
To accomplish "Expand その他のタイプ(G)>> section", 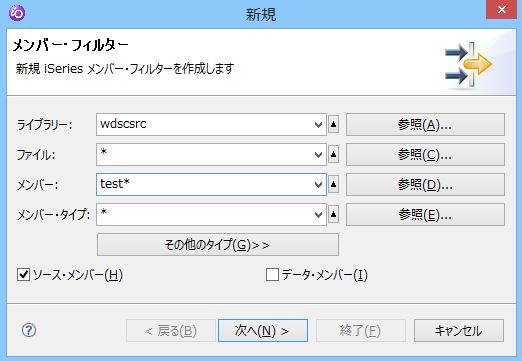I will 218,245.
